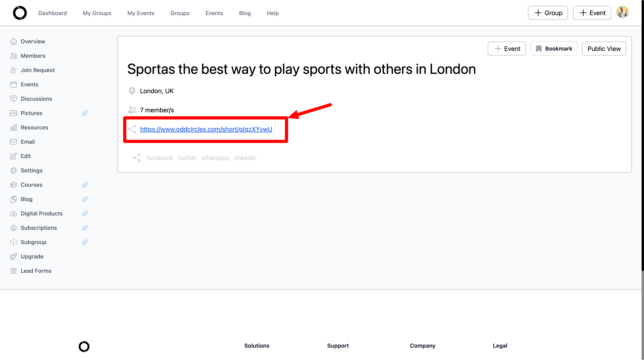Open the user profile avatar
This screenshot has height=360, width=644.
click(622, 12)
